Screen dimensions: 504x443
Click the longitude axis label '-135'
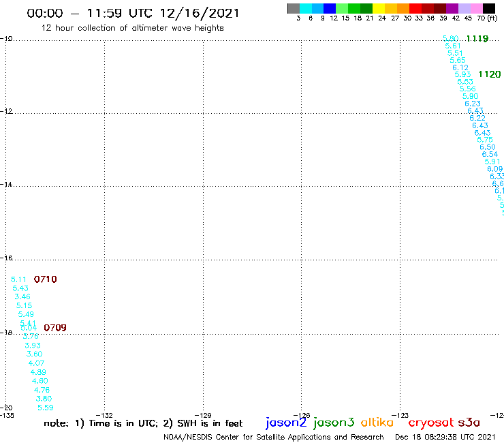7,415
